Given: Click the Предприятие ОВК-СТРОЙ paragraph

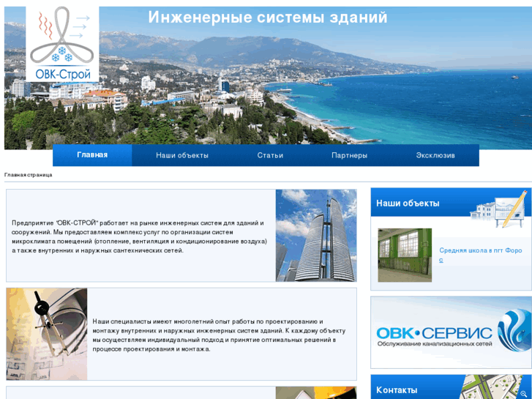Looking at the screenshot, I should coord(140,236).
